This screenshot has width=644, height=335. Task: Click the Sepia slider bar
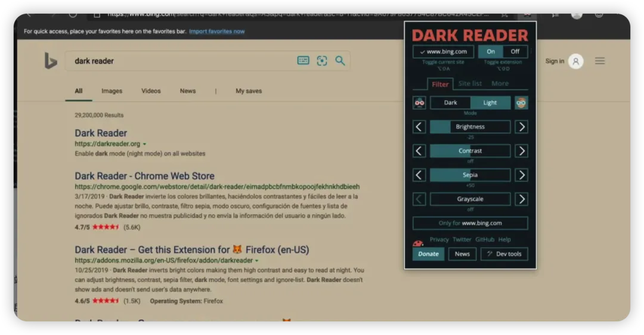point(470,175)
